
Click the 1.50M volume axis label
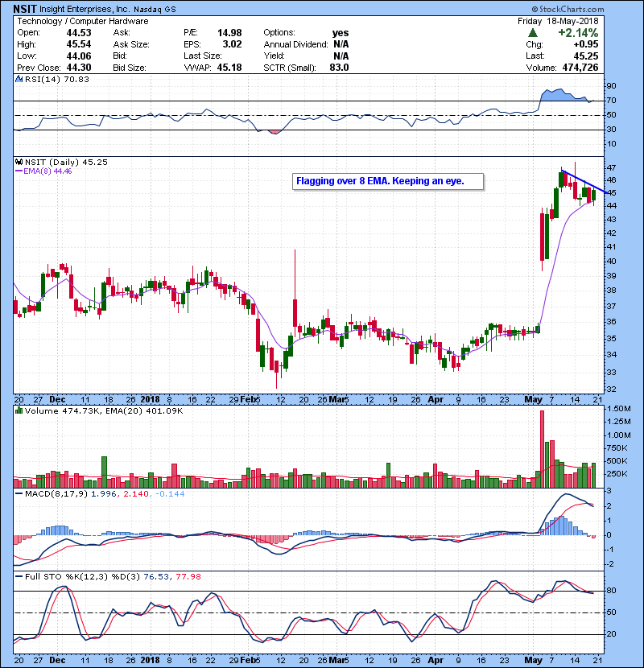point(619,409)
